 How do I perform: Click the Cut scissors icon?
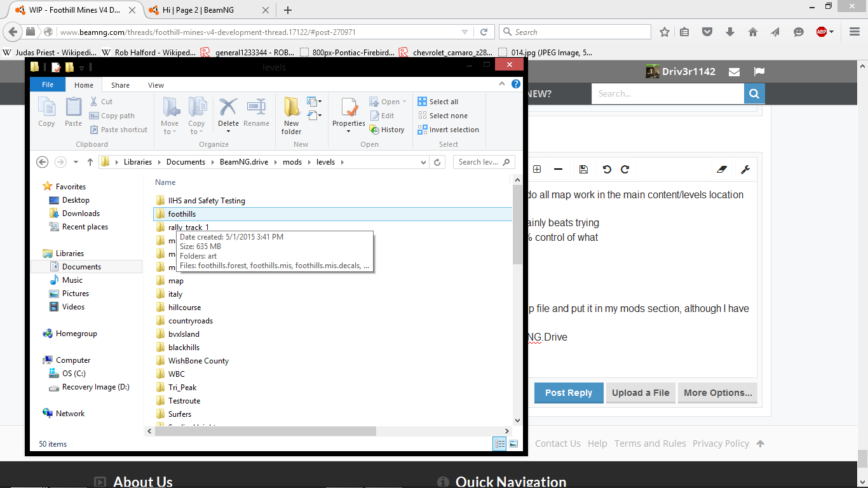(94, 102)
